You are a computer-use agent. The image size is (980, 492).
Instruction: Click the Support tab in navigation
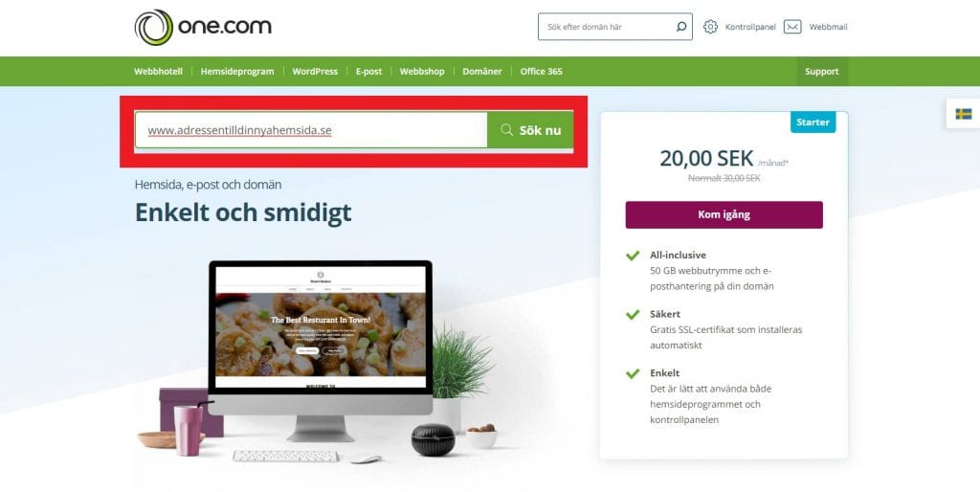pyautogui.click(x=822, y=71)
